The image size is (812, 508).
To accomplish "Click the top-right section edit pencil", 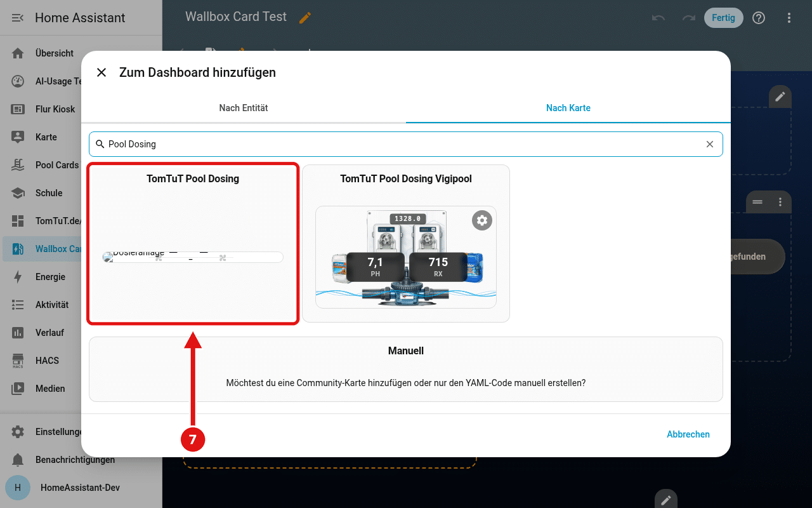I will pos(780,97).
